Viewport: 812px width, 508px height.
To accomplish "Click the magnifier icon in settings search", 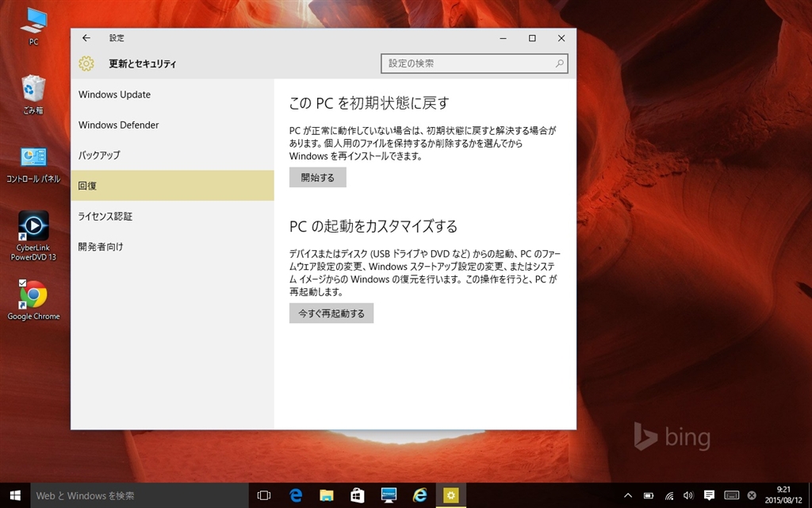I will [559, 63].
